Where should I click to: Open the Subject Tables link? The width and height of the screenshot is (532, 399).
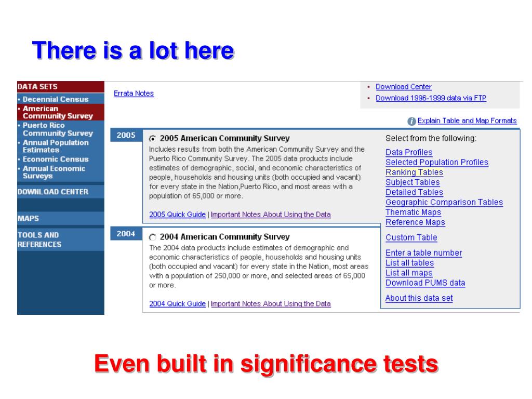(413, 182)
